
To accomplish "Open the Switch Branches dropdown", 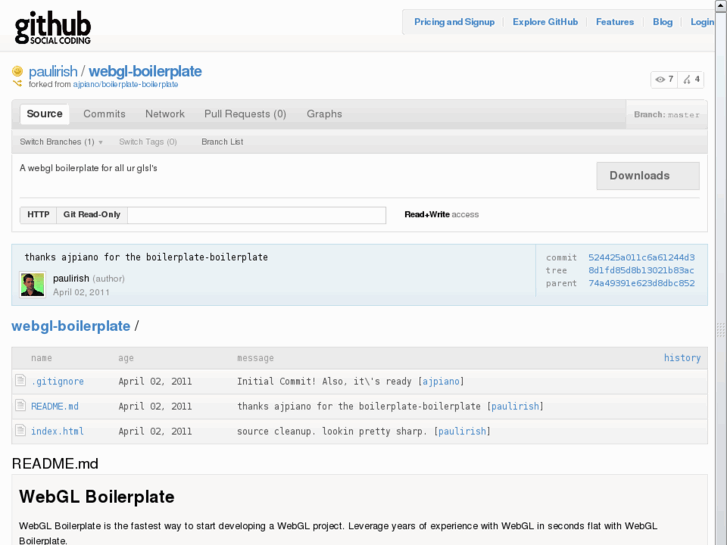I will point(61,142).
